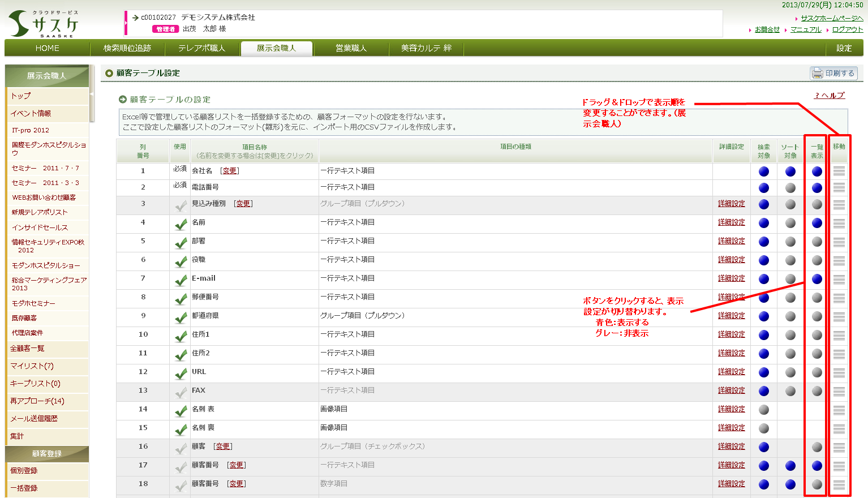
Task: Select IT-pro 2012 in the sidebar
Action: click(x=31, y=130)
